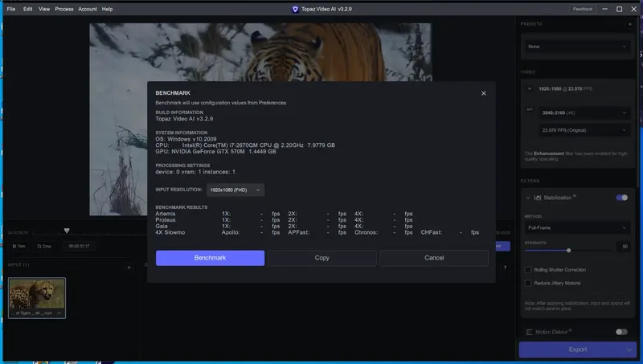
Task: Click the input info 1920x1080 @ 23.976 FPS
Action: tap(565, 89)
